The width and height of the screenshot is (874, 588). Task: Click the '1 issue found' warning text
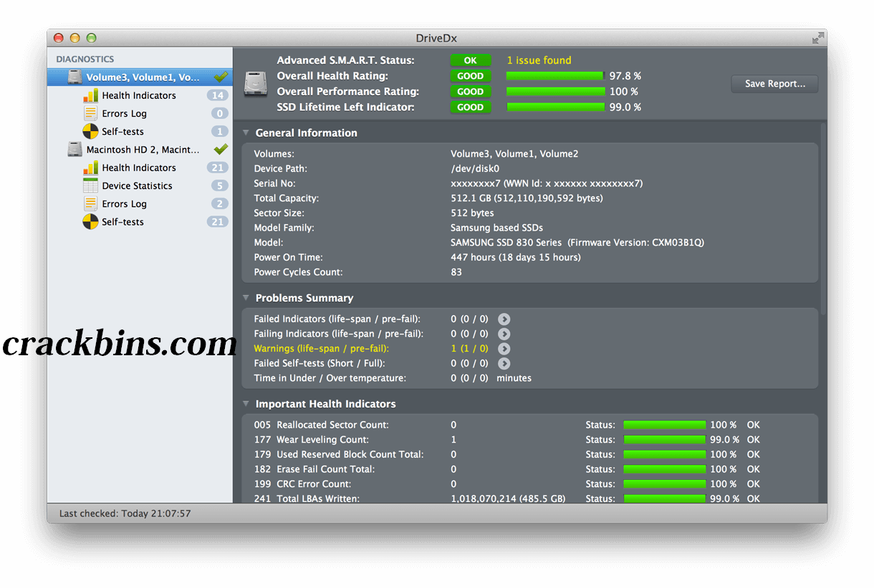539,60
